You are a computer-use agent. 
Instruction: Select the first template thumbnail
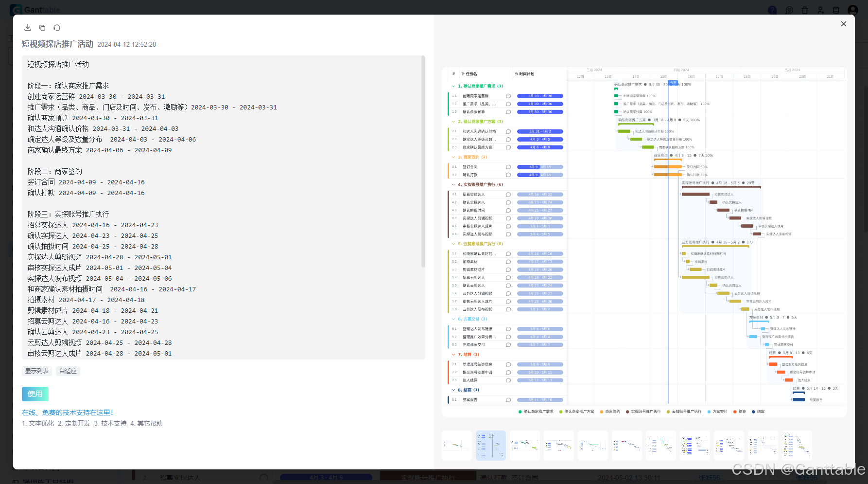tap(457, 446)
